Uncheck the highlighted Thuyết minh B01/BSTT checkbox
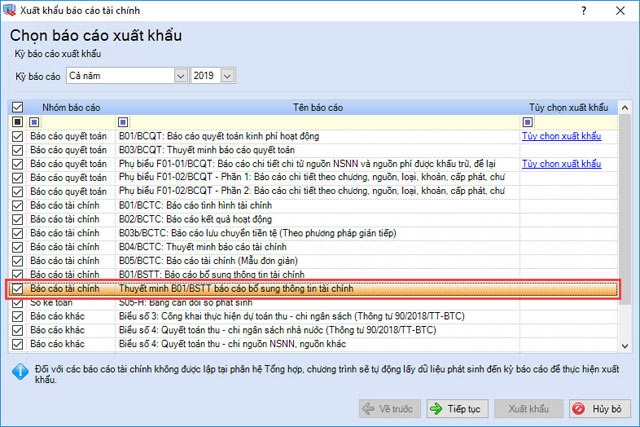Screen dimensions: 640x427 (17, 289)
